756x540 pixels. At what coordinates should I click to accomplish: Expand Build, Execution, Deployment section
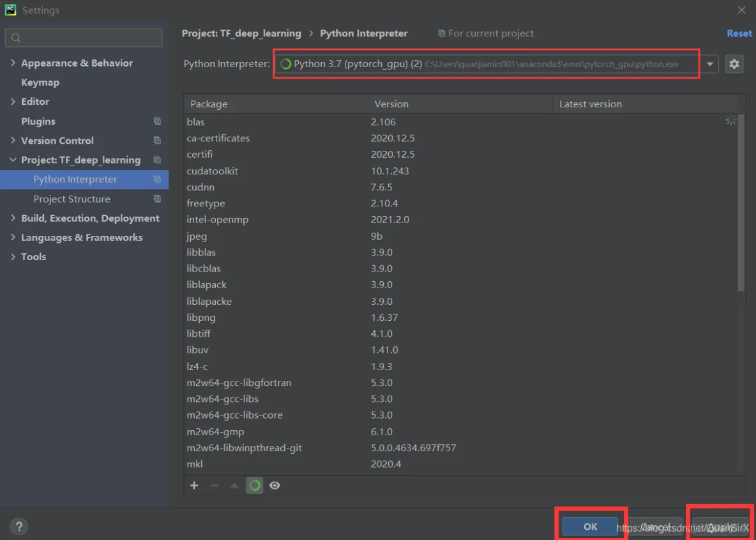pos(13,218)
